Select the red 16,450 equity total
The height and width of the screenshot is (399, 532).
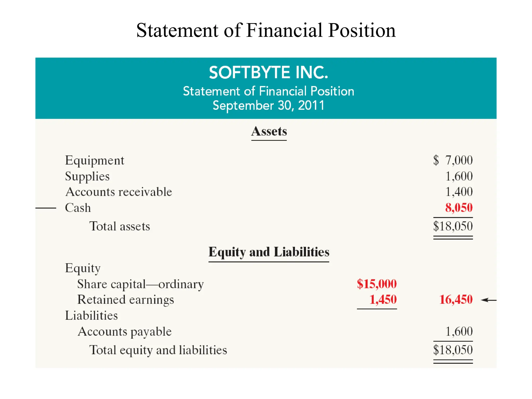456,300
